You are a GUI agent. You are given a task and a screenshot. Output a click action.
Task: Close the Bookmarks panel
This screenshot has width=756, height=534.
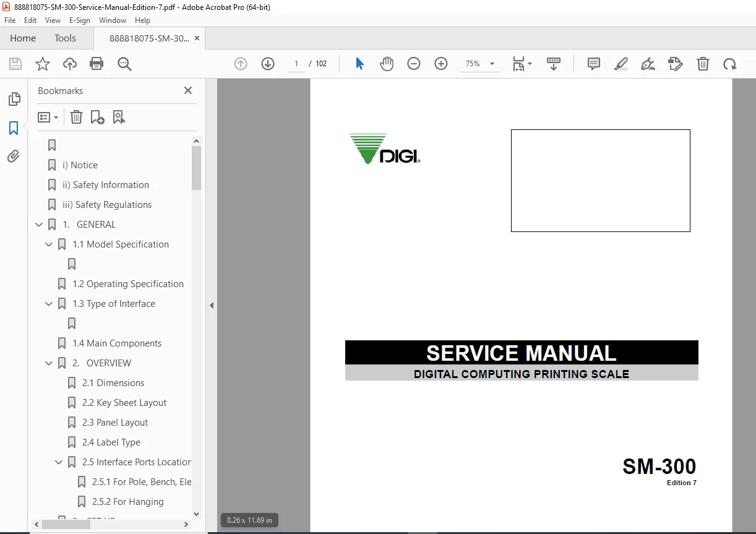(x=188, y=90)
